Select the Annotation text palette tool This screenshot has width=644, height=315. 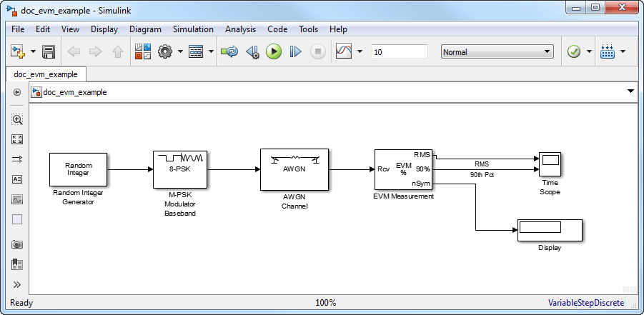tap(17, 179)
